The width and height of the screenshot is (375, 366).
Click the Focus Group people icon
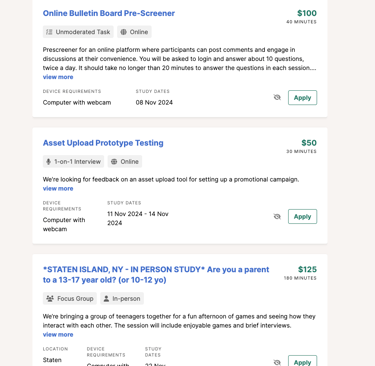click(50, 299)
